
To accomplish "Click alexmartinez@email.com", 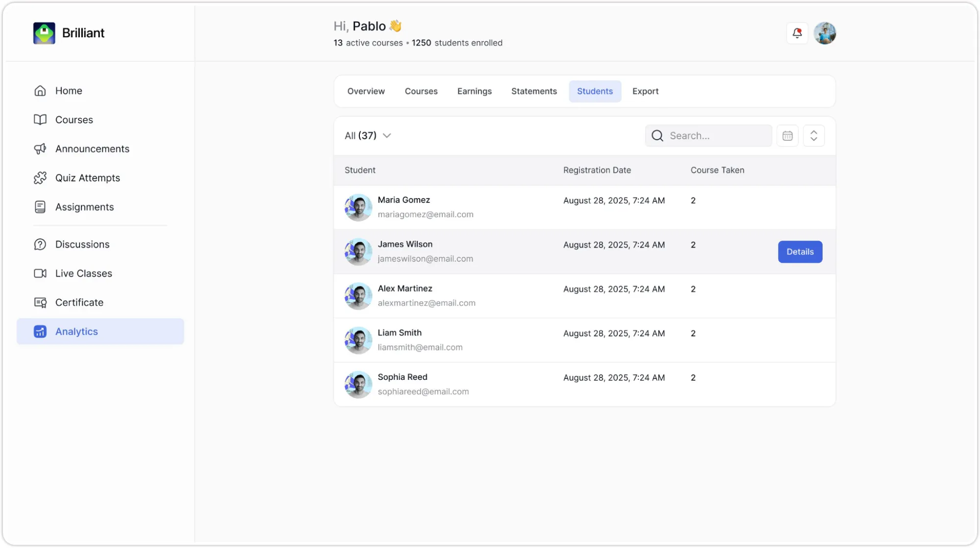I will point(427,303).
